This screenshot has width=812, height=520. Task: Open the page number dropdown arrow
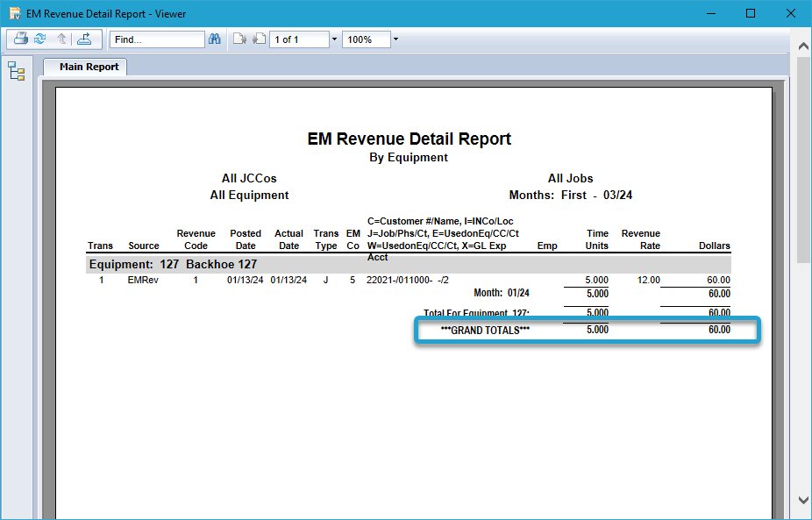(334, 39)
